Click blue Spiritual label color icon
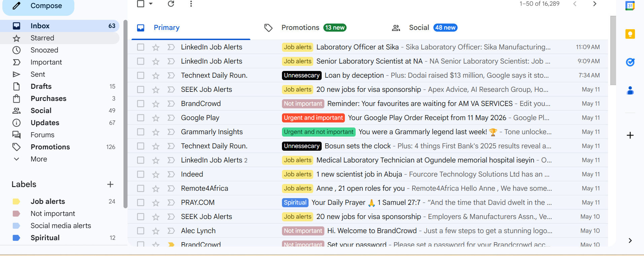This screenshot has width=644, height=256. click(16, 238)
